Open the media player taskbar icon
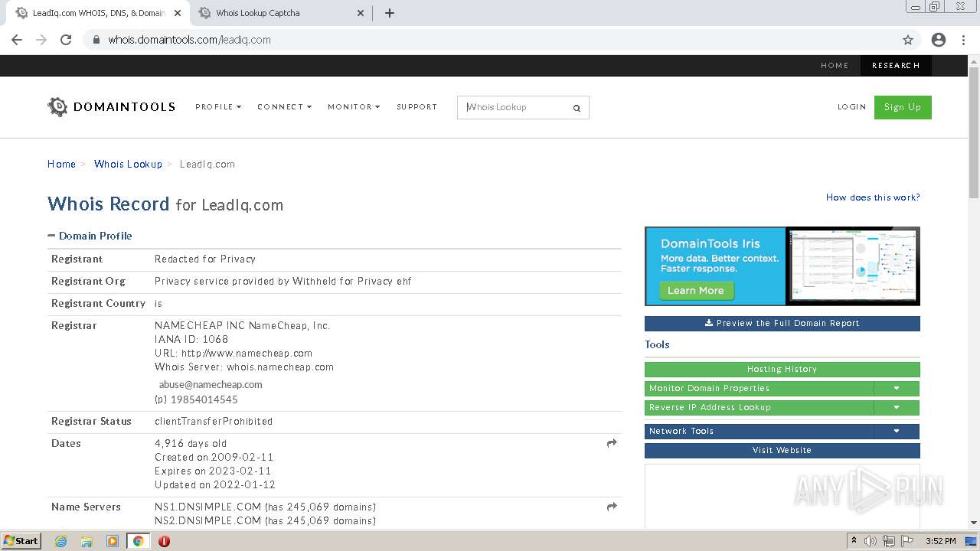980x551 pixels. coord(113,541)
